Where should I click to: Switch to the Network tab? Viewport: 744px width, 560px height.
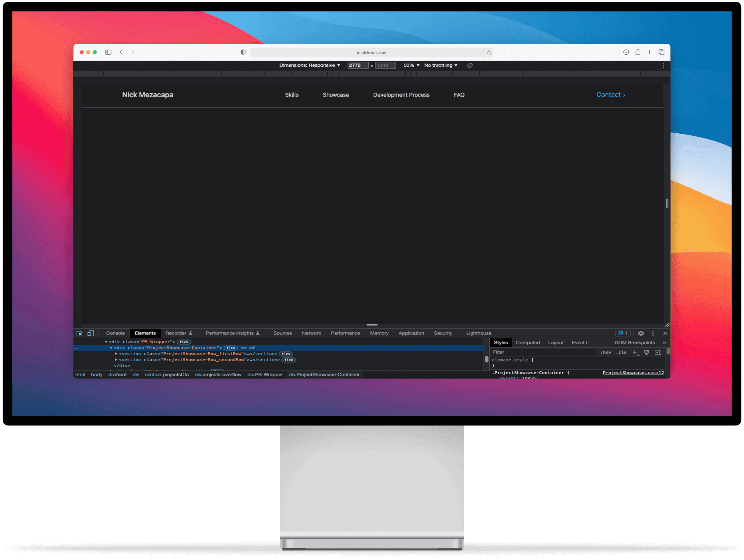[x=311, y=333]
